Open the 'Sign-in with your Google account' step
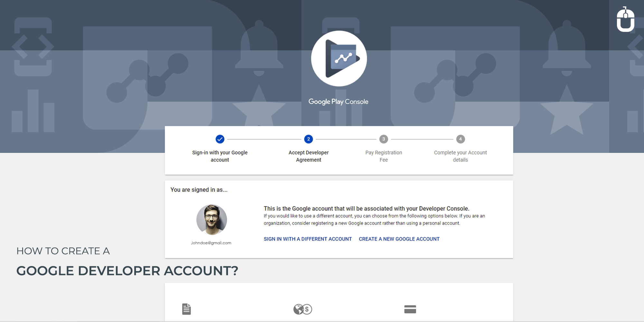 click(x=220, y=156)
